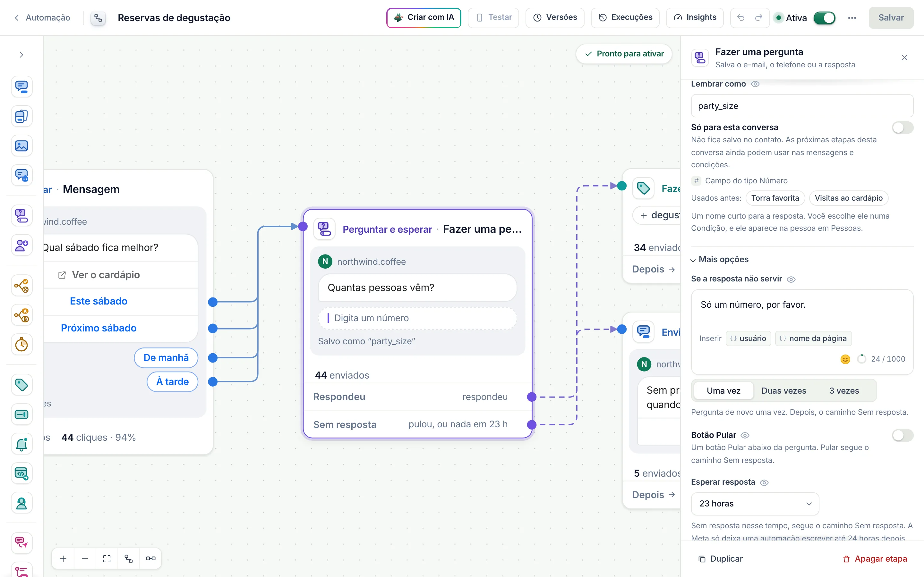
Task: Click the auto-arrange layout icon in the canvas toolbar
Action: tap(129, 559)
